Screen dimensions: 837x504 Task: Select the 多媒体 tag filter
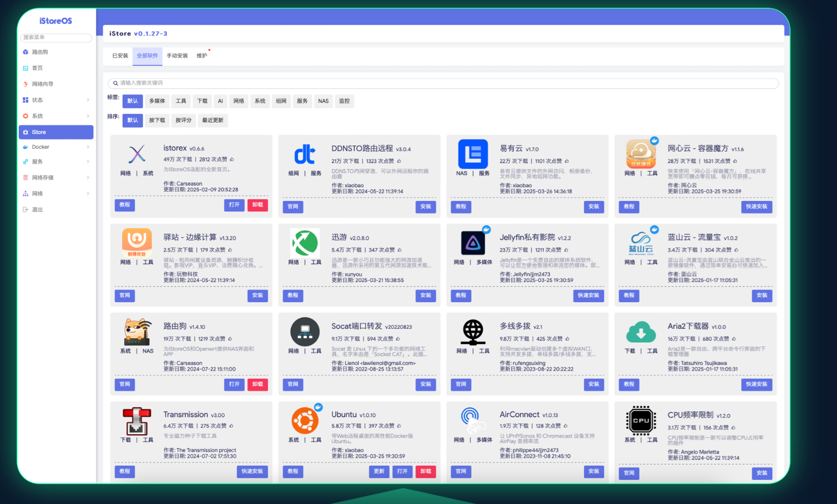click(157, 101)
